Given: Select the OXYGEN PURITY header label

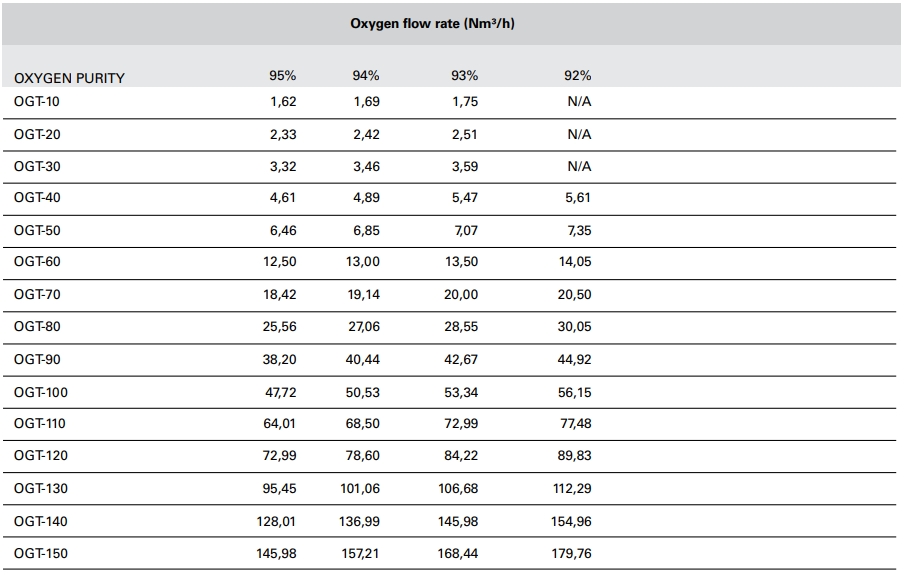Looking at the screenshot, I should click(69, 77).
